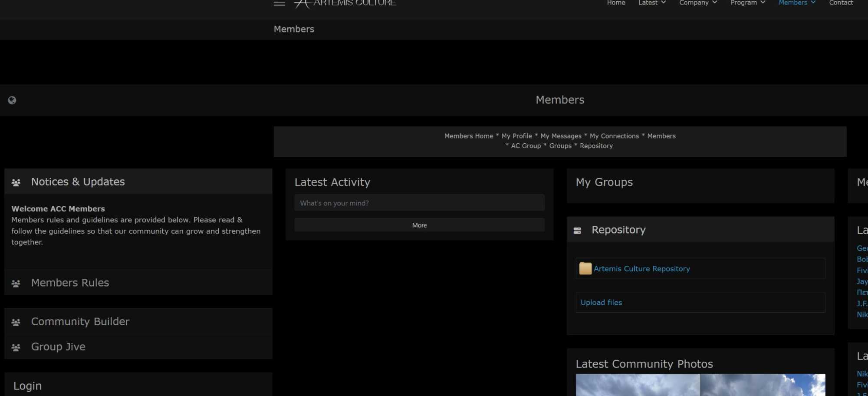This screenshot has height=396, width=868.
Task: Open My Connections link
Action: tap(614, 136)
